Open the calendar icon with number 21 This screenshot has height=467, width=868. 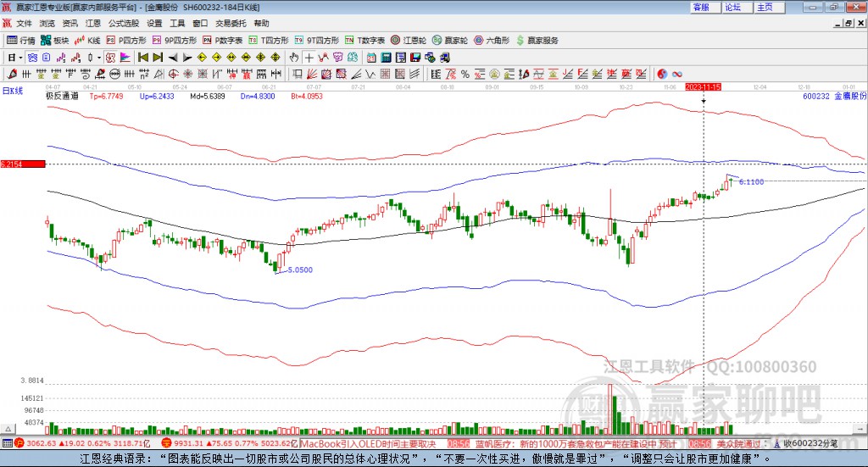pyautogui.click(x=371, y=58)
